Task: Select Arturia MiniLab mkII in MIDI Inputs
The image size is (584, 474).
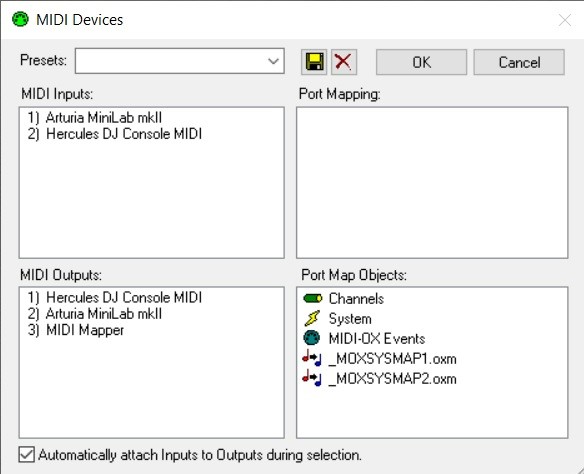Action: [95, 118]
